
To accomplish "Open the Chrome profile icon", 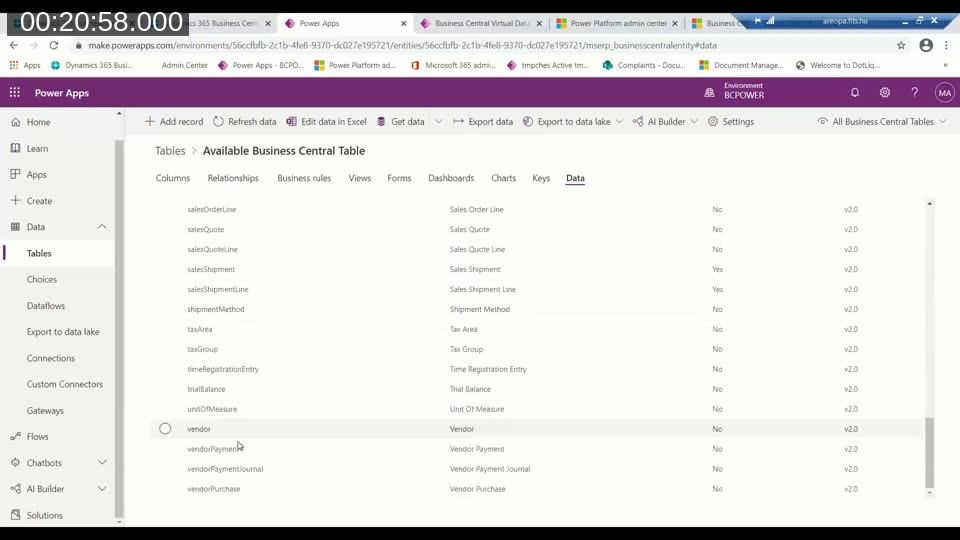I will (x=926, y=45).
